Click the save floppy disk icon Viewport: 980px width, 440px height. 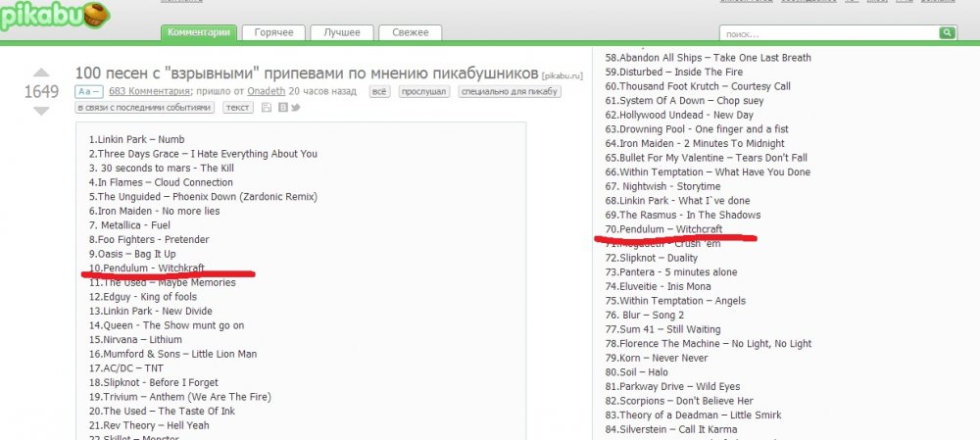tap(267, 108)
